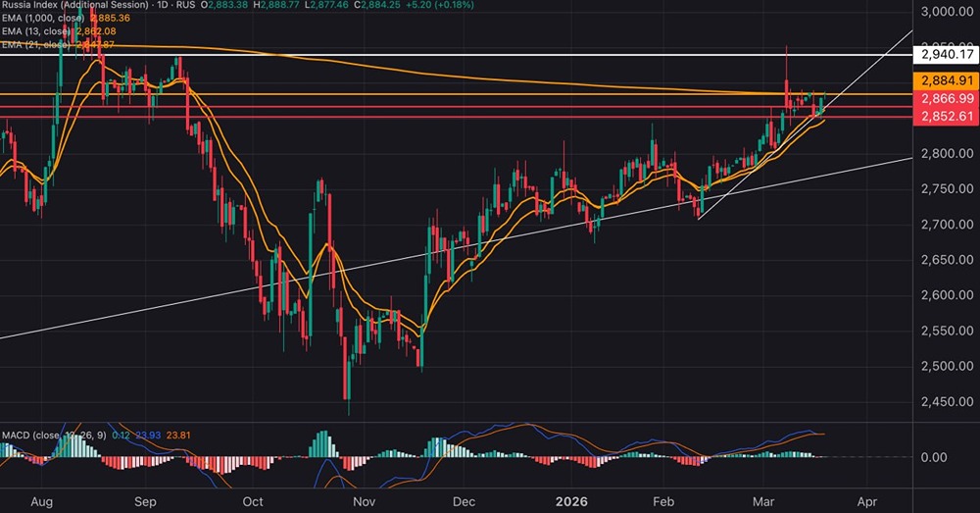Image resolution: width=980 pixels, height=513 pixels.
Task: Click the red price label "2,852.61"
Action: [x=948, y=117]
